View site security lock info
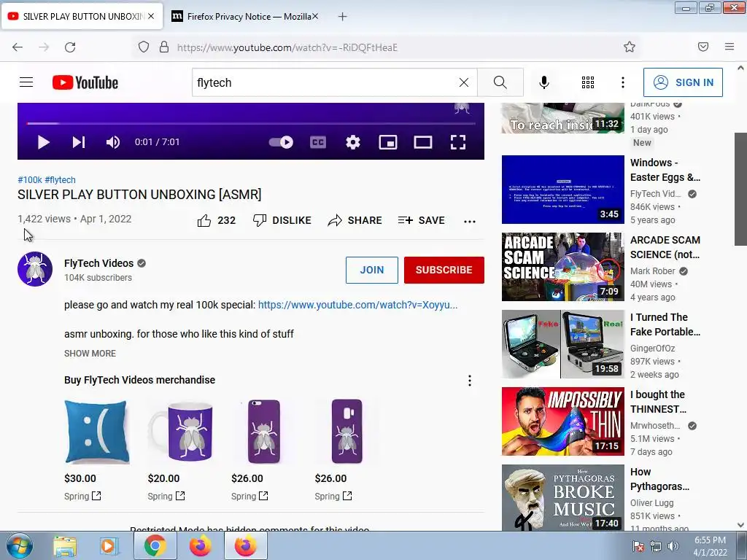 click(164, 47)
